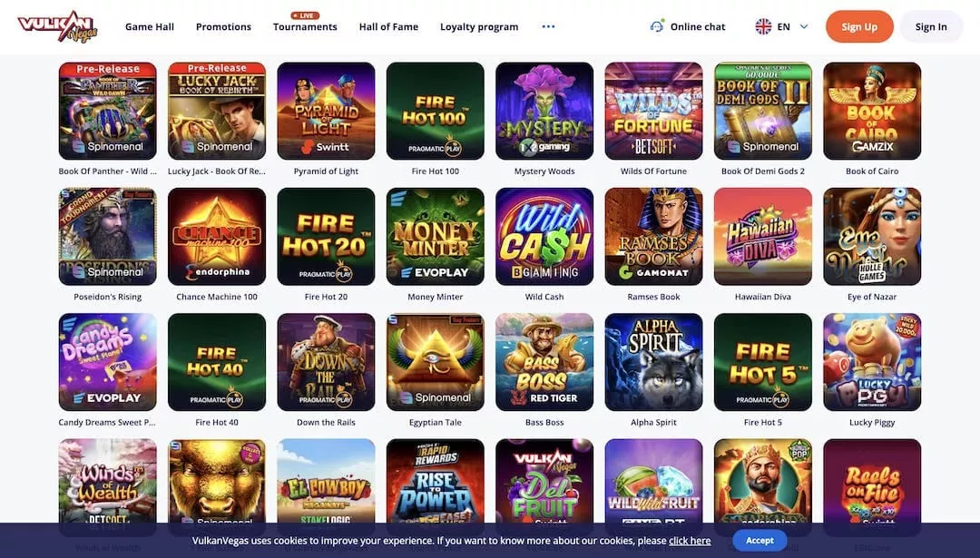This screenshot has height=558, width=980.
Task: Open the Bass Boss game tile
Action: point(544,362)
